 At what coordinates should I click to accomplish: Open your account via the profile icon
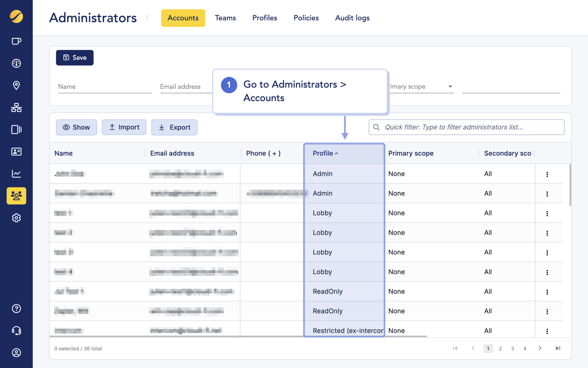(x=16, y=353)
